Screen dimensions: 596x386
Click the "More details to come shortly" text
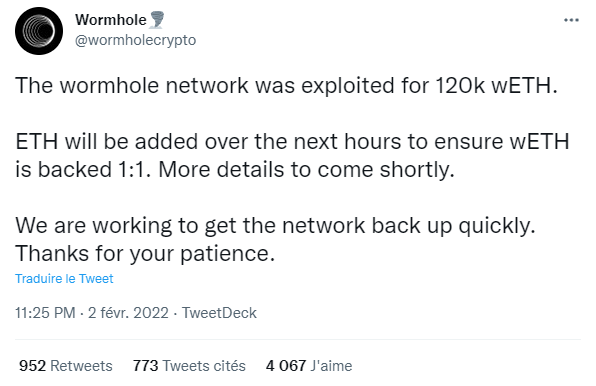306,169
